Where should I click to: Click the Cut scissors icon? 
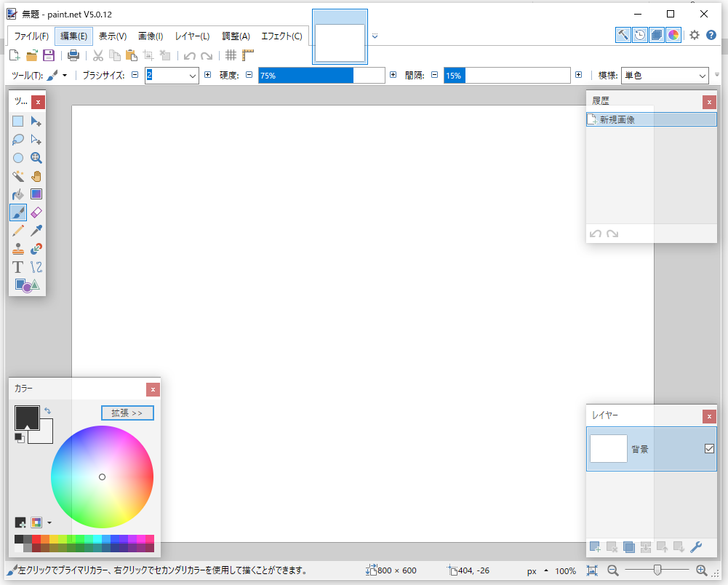pyautogui.click(x=97, y=55)
